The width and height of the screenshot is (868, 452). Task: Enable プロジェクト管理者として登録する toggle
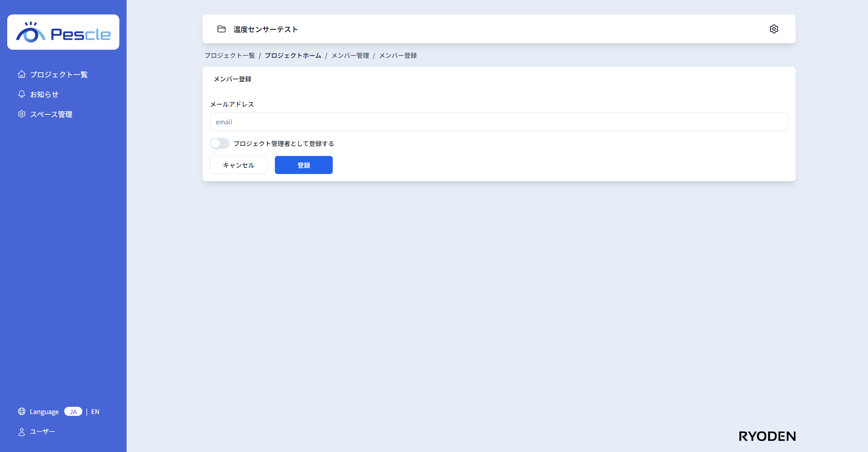click(x=220, y=143)
